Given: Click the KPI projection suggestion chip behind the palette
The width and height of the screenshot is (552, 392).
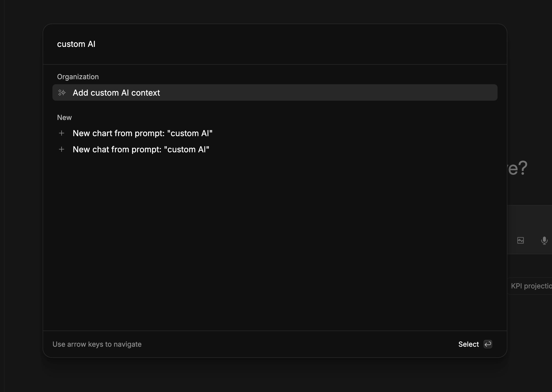Looking at the screenshot, I should click(x=530, y=286).
